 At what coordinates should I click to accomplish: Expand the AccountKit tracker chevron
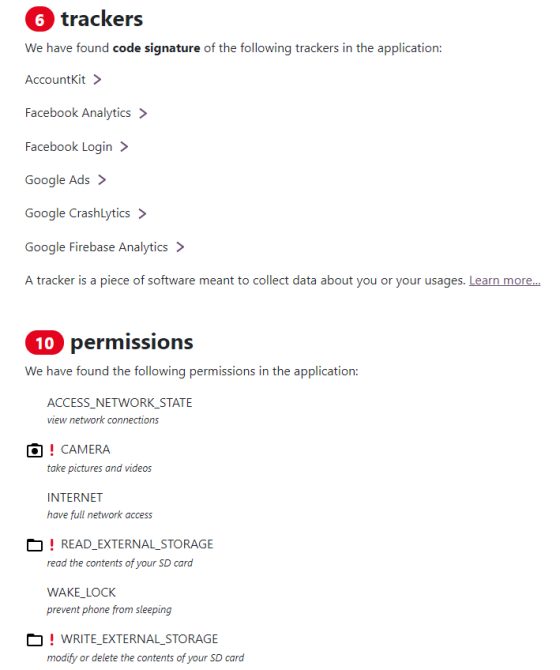point(97,79)
